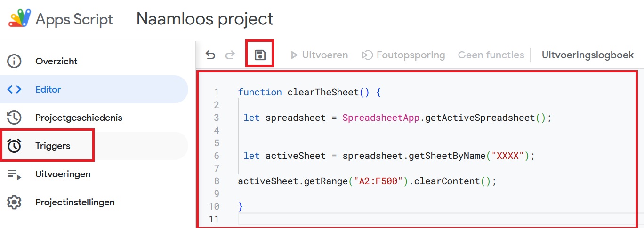Start debugging with Foutopsporing
This screenshot has height=228, width=644.
pos(403,55)
